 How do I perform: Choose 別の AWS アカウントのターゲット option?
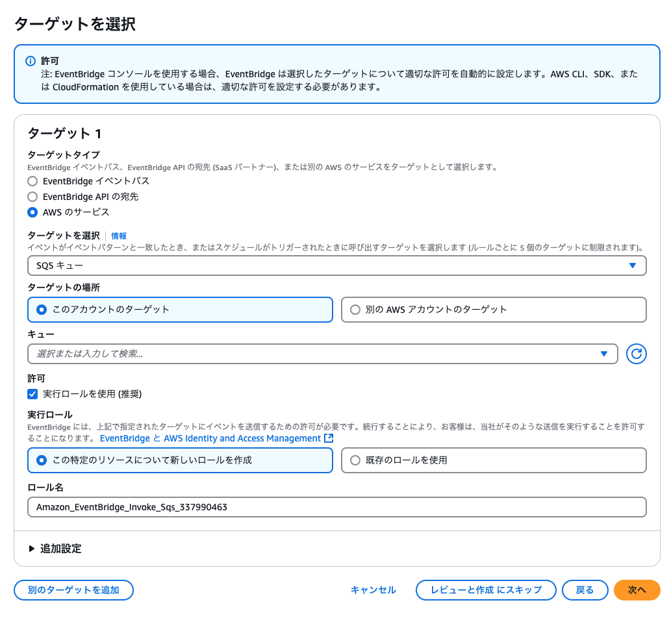click(x=494, y=310)
